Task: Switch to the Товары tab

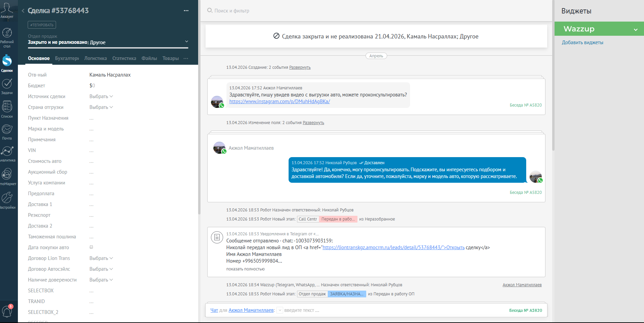Action: click(170, 58)
